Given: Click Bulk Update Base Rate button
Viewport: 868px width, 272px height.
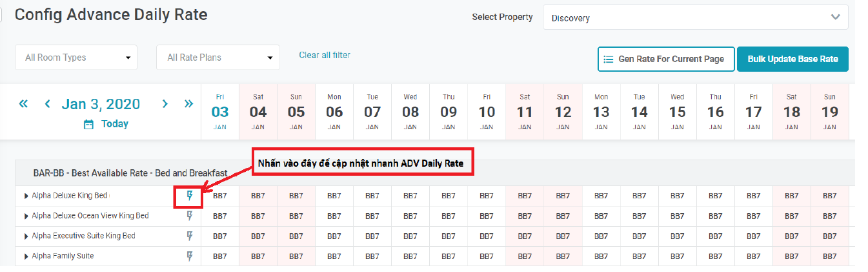Looking at the screenshot, I should point(792,59).
